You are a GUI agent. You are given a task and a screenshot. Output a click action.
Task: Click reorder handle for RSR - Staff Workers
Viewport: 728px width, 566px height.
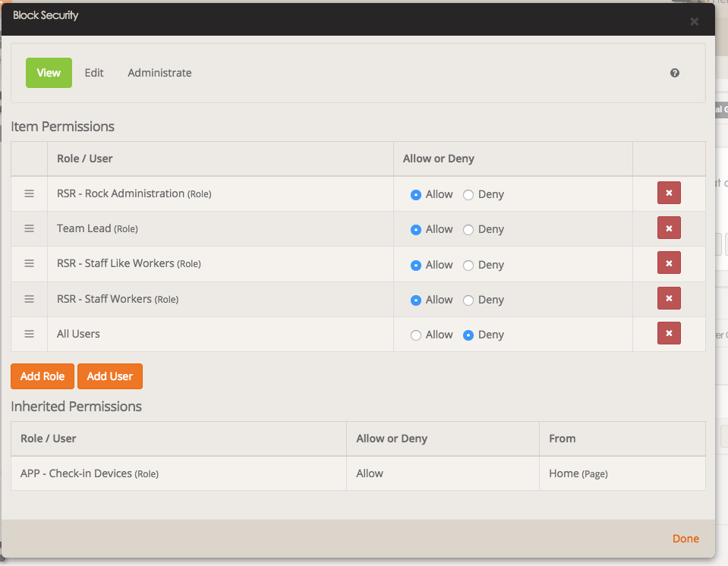[x=30, y=299]
